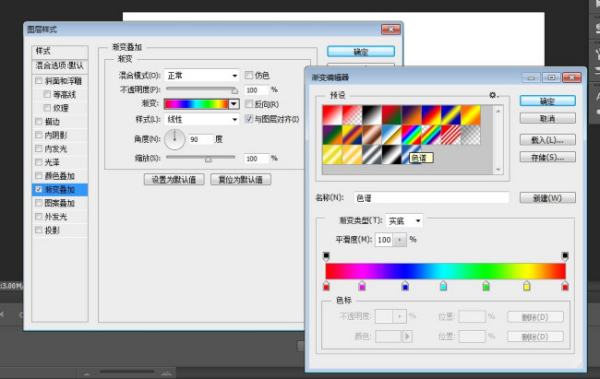Pick the violet-to-orange gradient preset

click(x=412, y=115)
